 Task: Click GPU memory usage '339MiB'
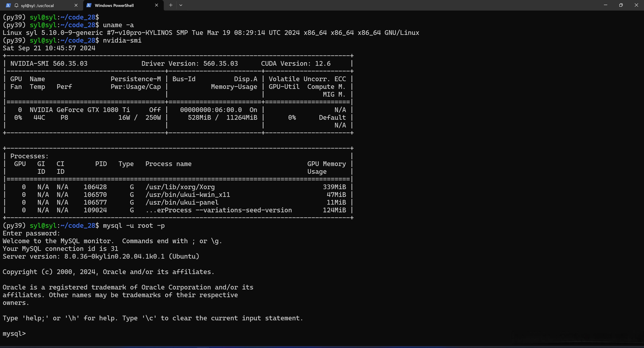tap(334, 187)
